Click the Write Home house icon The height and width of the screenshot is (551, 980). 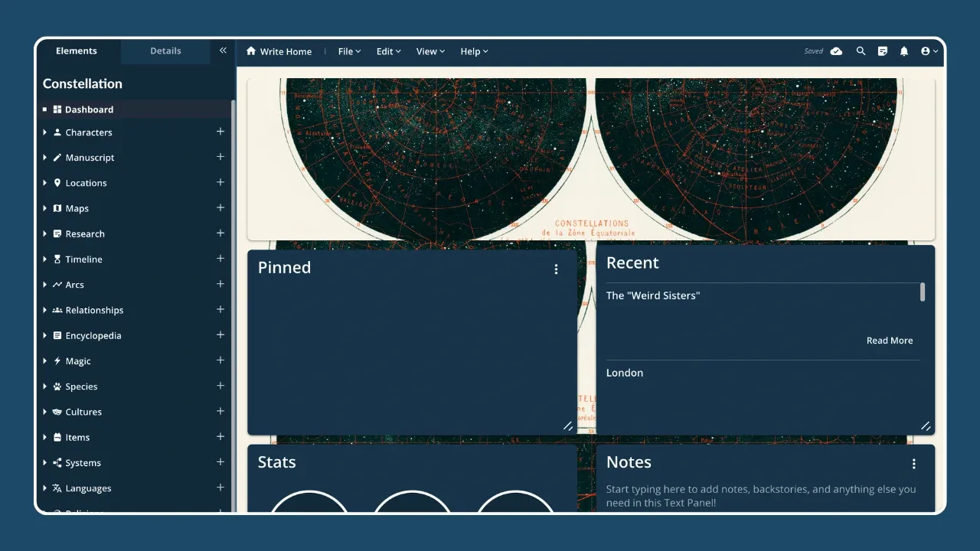[x=251, y=51]
